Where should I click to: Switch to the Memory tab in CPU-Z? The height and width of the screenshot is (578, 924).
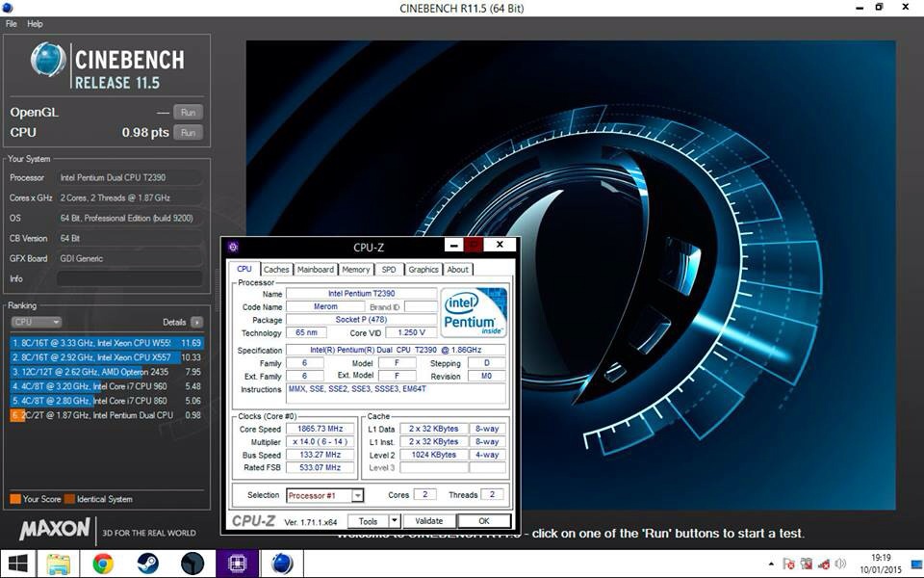(356, 270)
